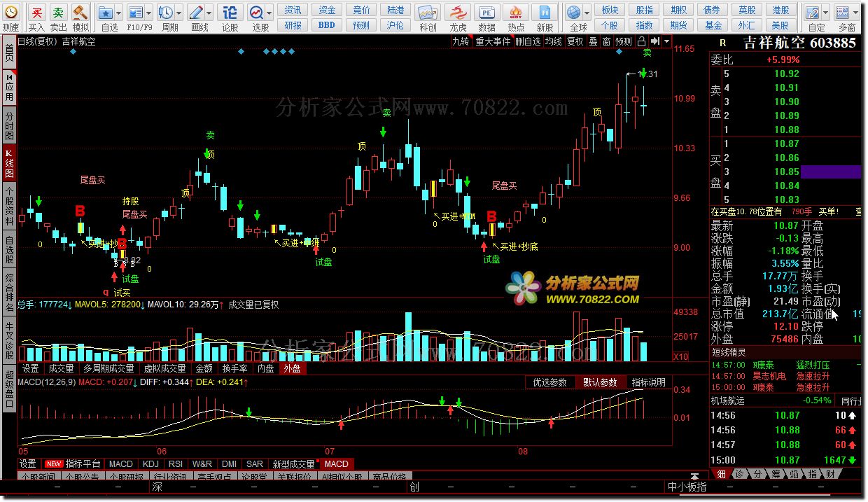Image resolution: width=868 pixels, height=502 pixels.
Task: Click 优选参数 optimized parameters button
Action: [x=549, y=382]
